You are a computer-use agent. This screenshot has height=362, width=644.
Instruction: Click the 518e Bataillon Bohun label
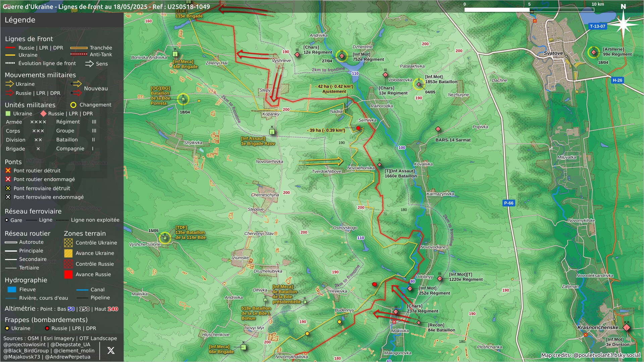coord(256,313)
